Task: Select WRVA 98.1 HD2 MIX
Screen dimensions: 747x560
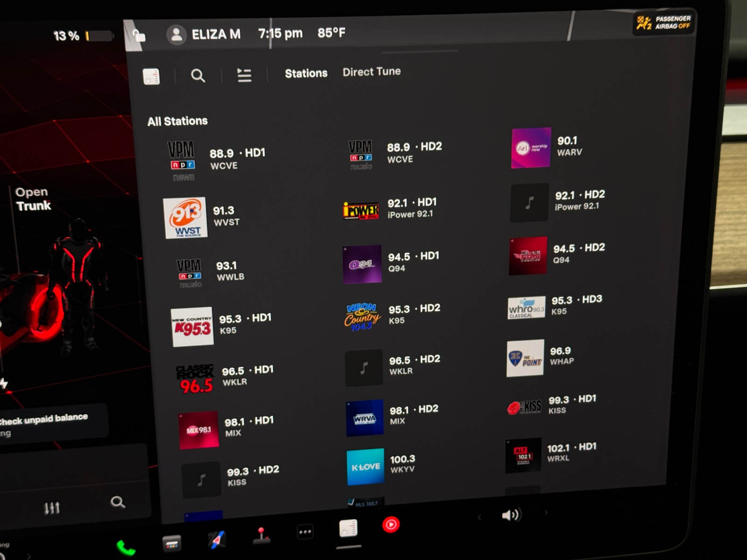Action: pos(392,417)
